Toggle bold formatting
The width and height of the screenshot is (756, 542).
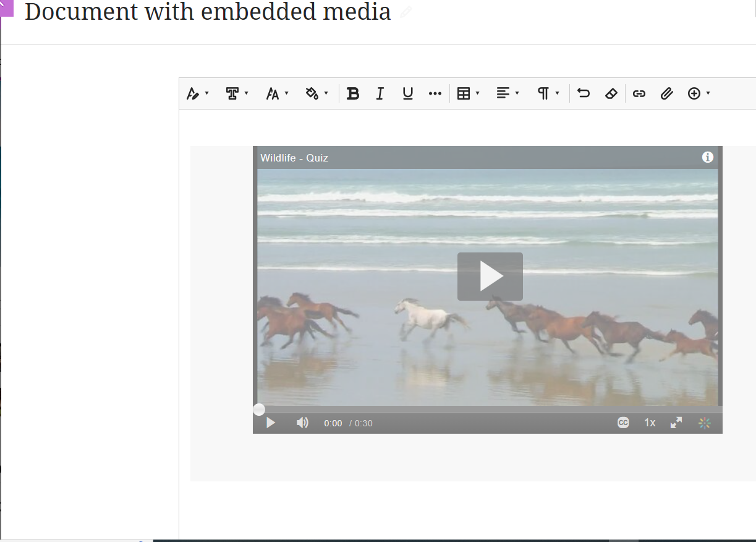tap(353, 93)
